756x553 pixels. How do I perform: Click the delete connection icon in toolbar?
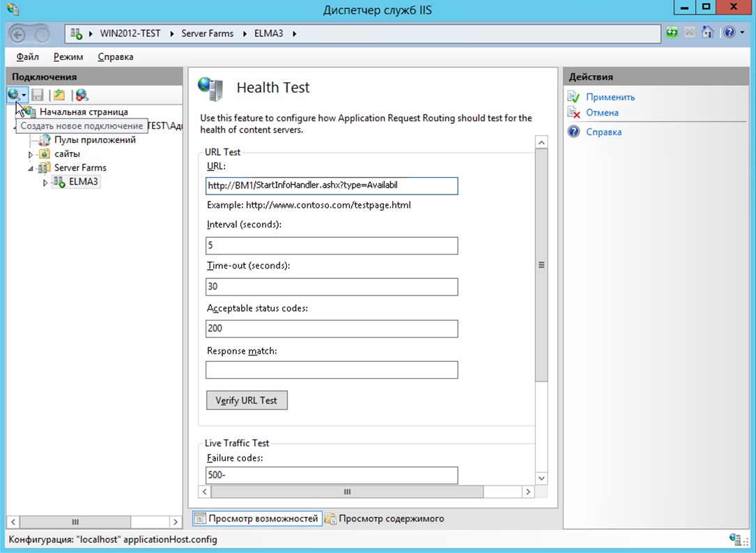pos(82,95)
